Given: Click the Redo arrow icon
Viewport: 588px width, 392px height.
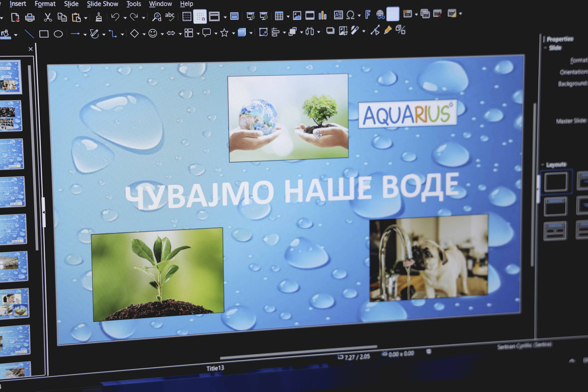Looking at the screenshot, I should pyautogui.click(x=134, y=17).
